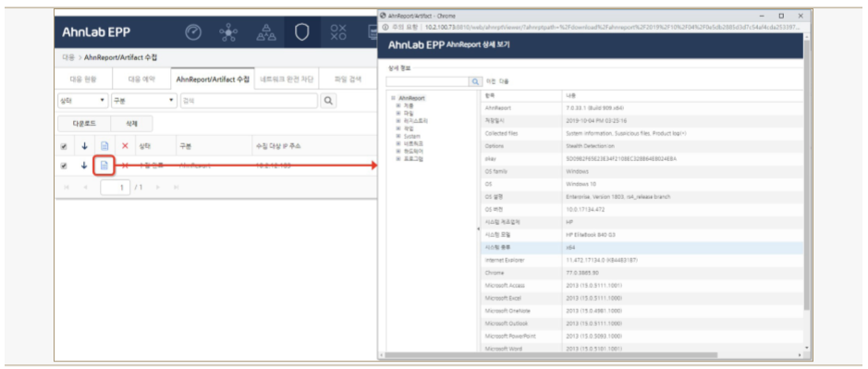
Task: Click the AhnLab EPP logo in main window
Action: (96, 32)
